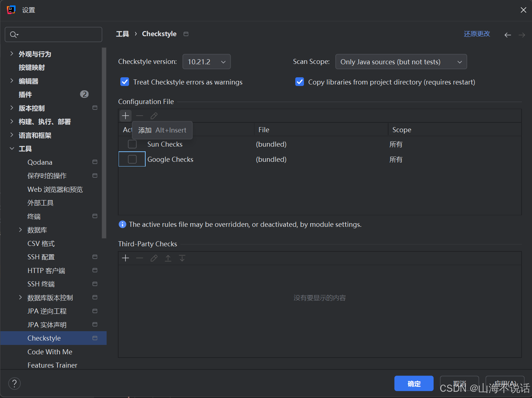Uncheck Treat Checkstyle errors as warnings
Viewport: 532px width, 398px height.
point(125,82)
